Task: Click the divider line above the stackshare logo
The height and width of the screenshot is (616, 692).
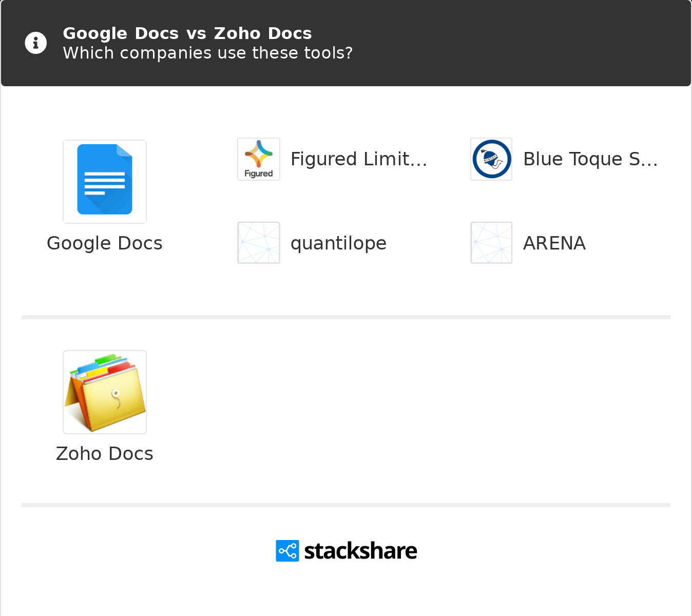Action: (346, 505)
